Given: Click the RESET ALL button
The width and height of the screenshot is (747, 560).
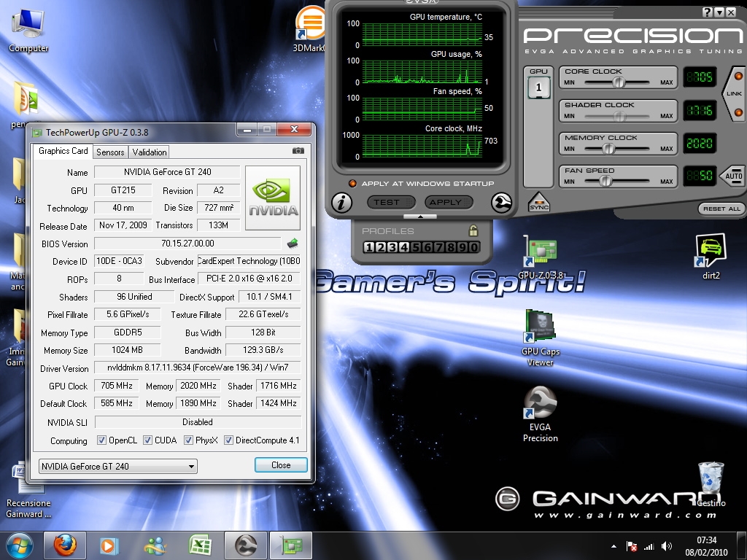Looking at the screenshot, I should tap(721, 209).
